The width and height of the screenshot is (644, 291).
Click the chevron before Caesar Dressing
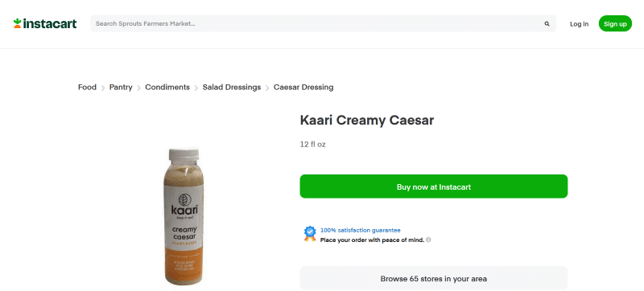(x=267, y=88)
